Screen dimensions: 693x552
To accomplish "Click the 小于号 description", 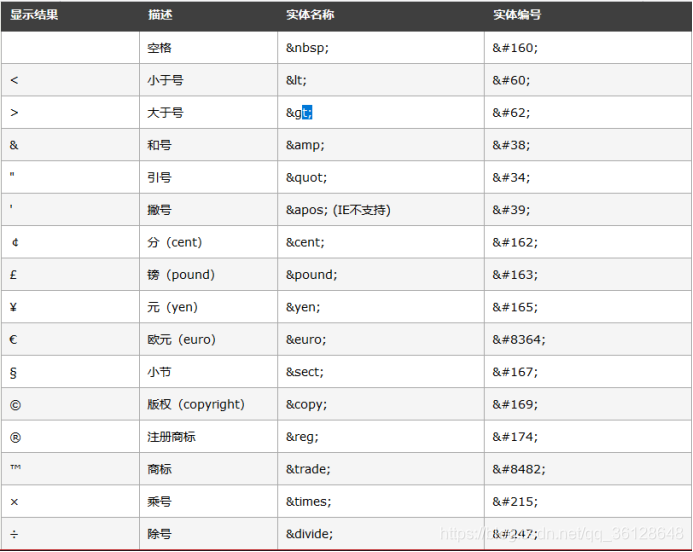I will 165,80.
